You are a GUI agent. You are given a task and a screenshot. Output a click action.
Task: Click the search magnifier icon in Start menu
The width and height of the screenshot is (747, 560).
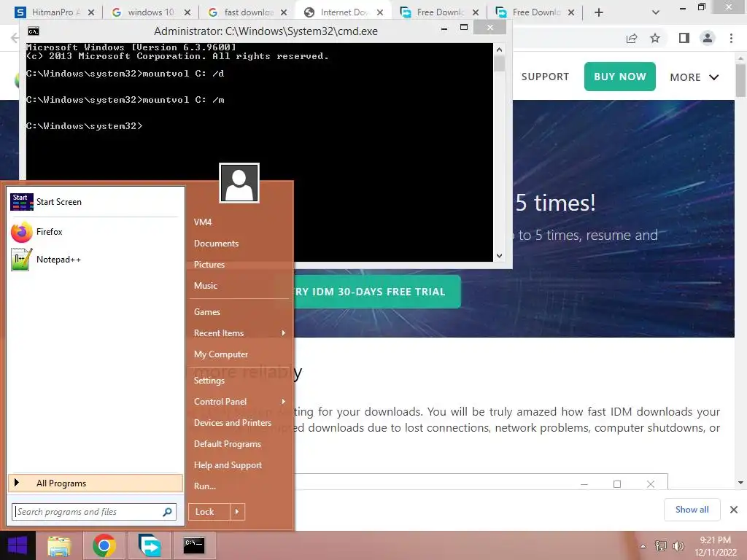point(167,512)
